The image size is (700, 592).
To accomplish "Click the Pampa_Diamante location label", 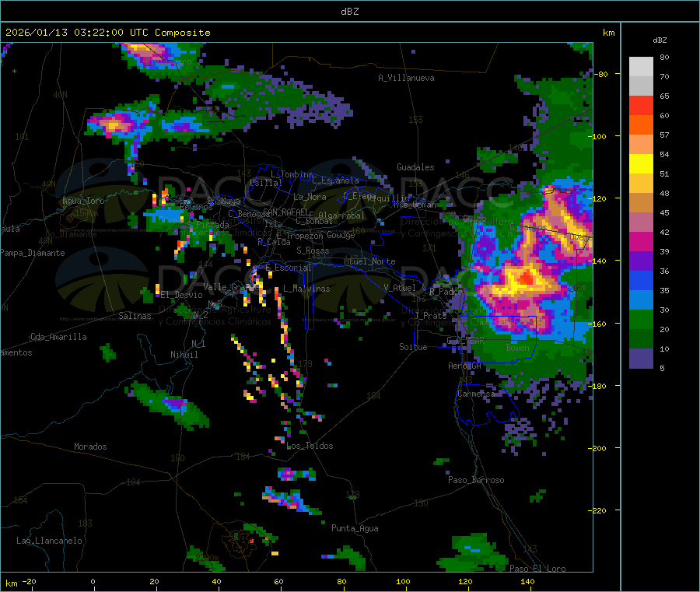I will pyautogui.click(x=32, y=253).
